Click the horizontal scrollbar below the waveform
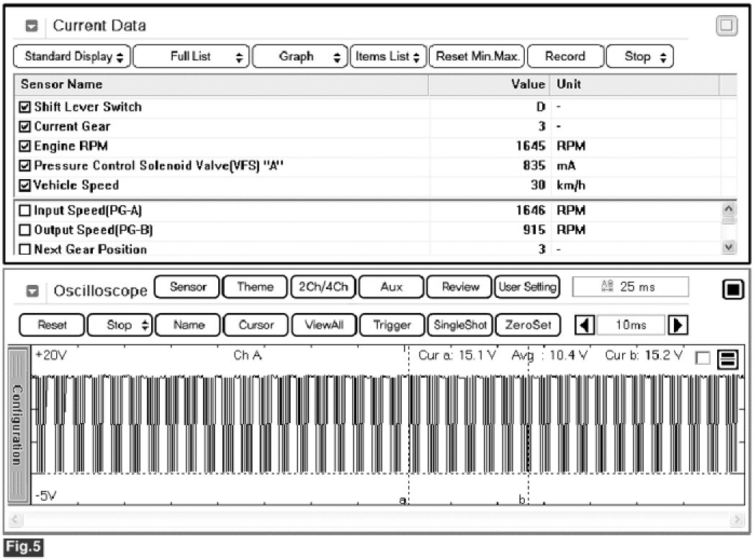The image size is (756, 559). tap(377, 519)
